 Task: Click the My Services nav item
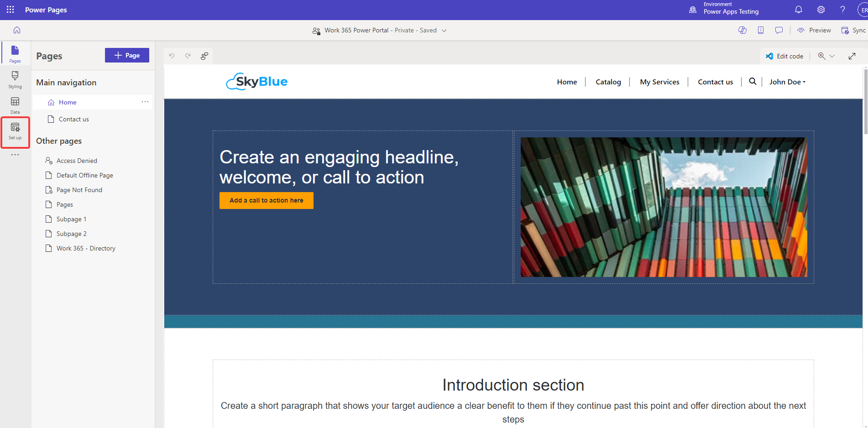coord(659,82)
